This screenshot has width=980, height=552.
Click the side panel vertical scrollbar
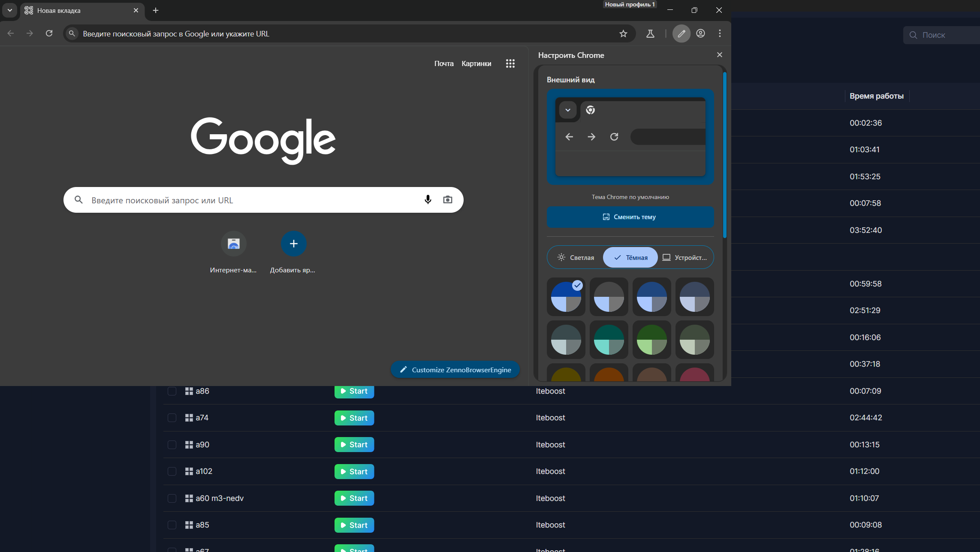724,154
